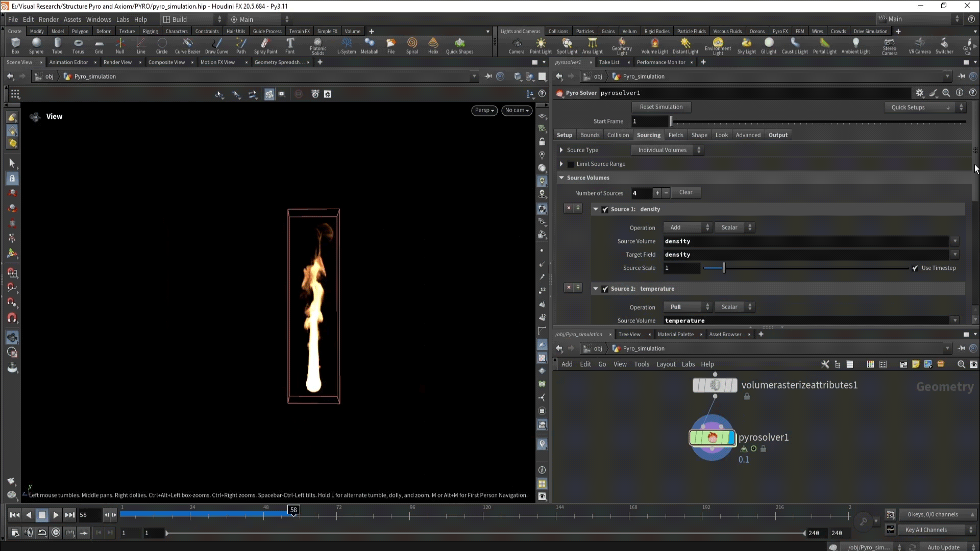Collapse the Source Volumes section

561,178
